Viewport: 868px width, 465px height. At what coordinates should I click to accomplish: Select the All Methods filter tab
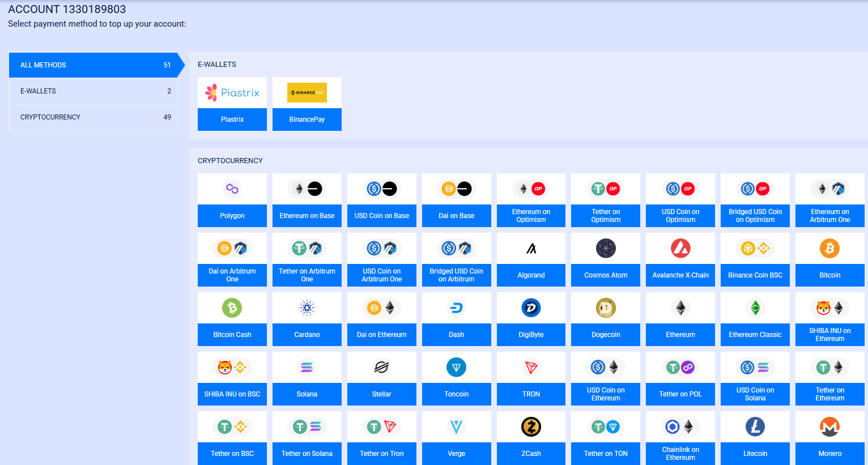pos(93,65)
